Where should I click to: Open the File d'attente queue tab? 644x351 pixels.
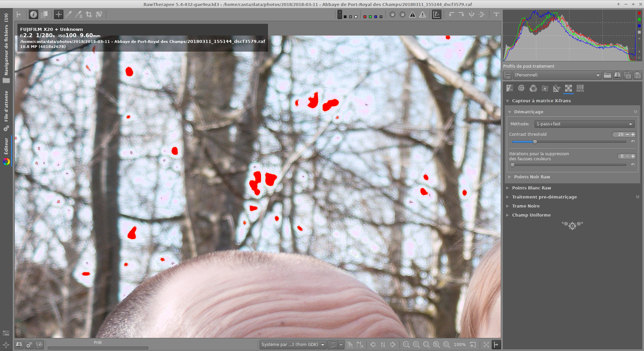(6, 111)
